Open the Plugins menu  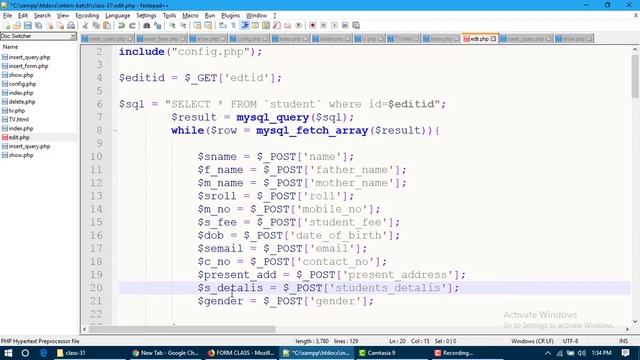point(230,16)
